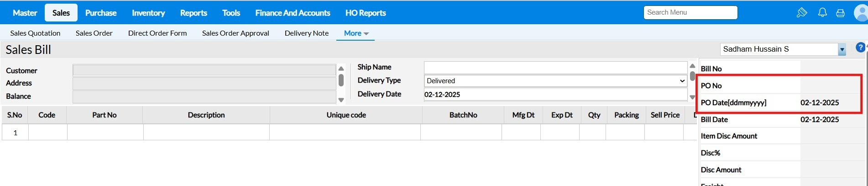This screenshot has height=186, width=868.
Task: Click the blue help question mark icon
Action: tap(860, 48)
